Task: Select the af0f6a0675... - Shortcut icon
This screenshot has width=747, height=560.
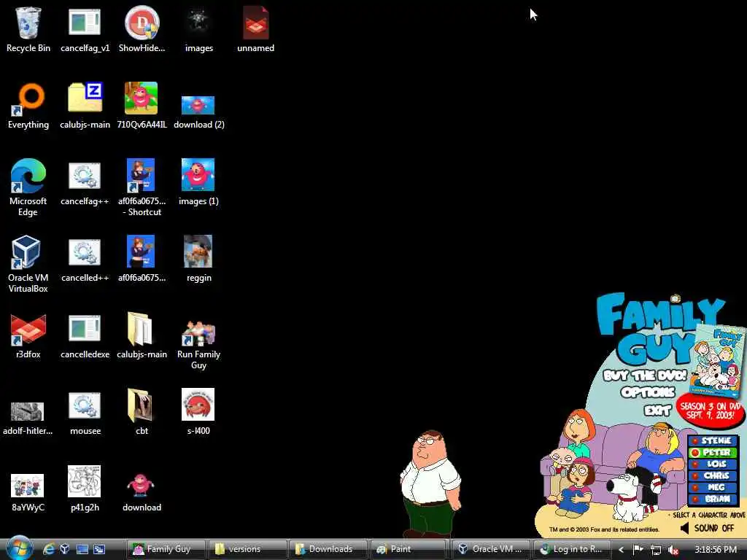Action: (x=142, y=187)
